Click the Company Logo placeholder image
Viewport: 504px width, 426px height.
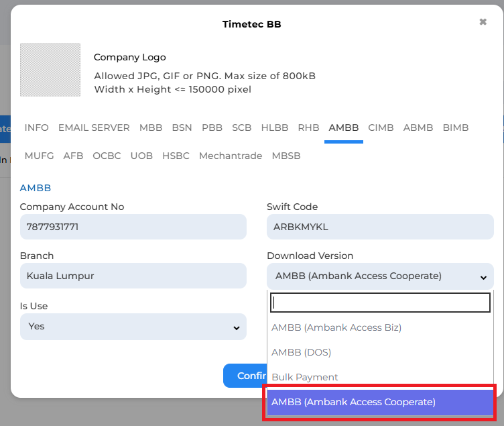coord(50,70)
